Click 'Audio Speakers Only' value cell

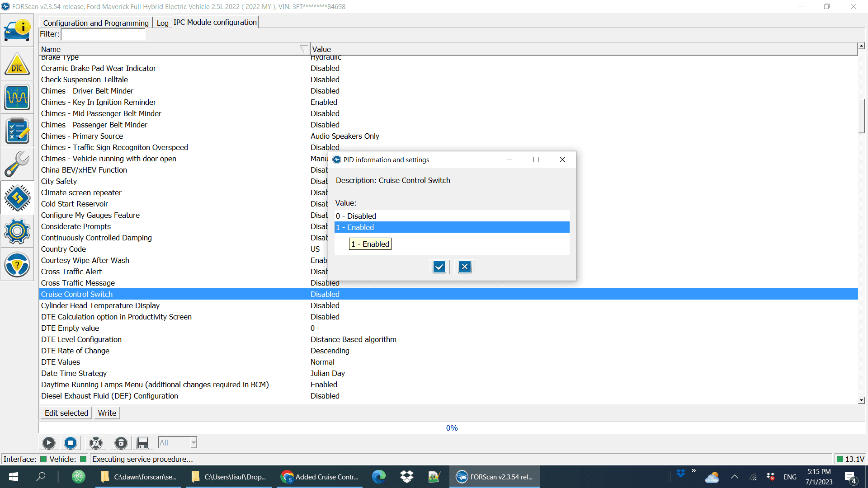[345, 136]
